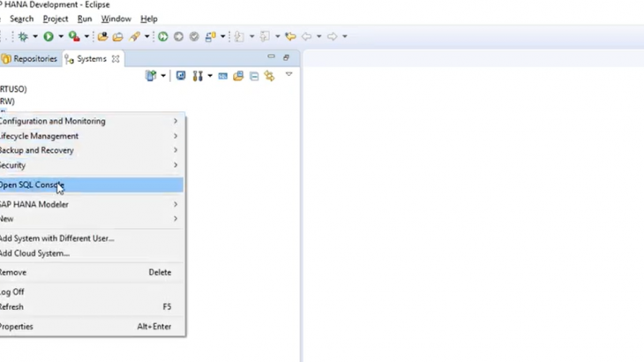Open the Run menu
The width and height of the screenshot is (644, 362).
[85, 19]
